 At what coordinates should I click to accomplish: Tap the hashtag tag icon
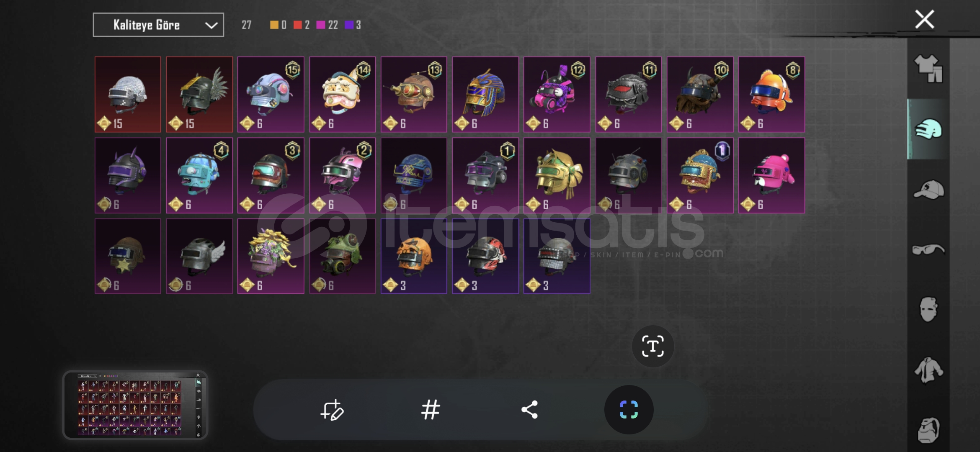[x=431, y=410]
